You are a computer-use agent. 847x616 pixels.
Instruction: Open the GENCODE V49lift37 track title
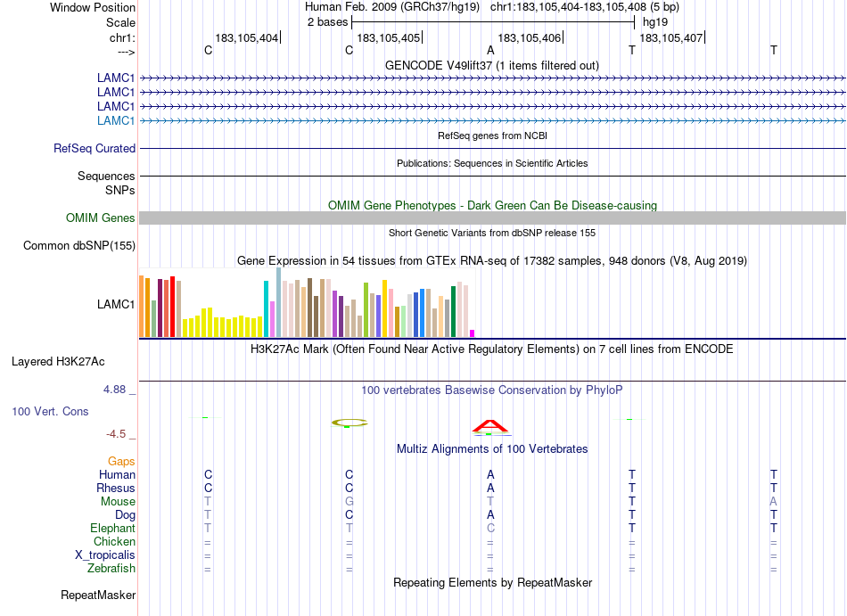[x=492, y=65]
